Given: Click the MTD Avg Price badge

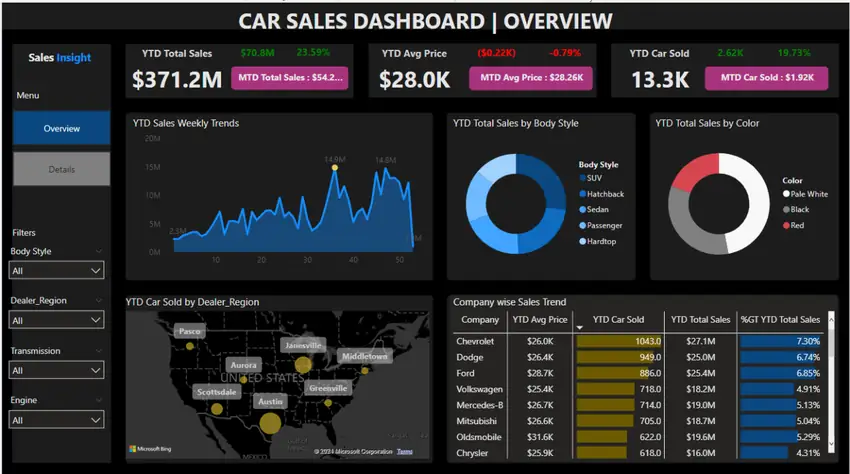Looking at the screenshot, I should pos(531,78).
